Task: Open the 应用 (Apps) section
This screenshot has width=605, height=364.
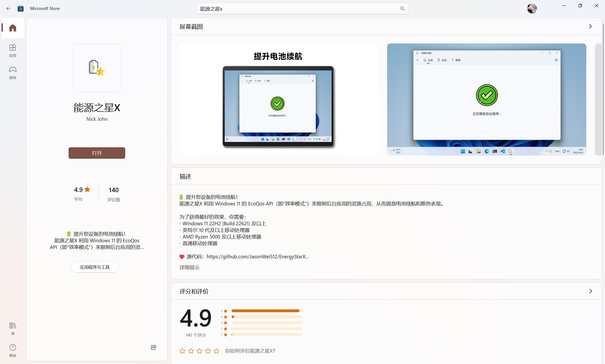Action: (13, 51)
